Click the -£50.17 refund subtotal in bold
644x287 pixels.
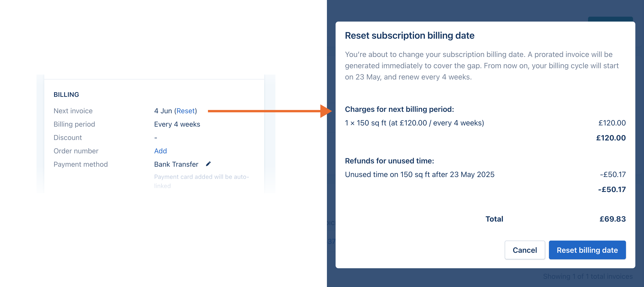(x=611, y=189)
